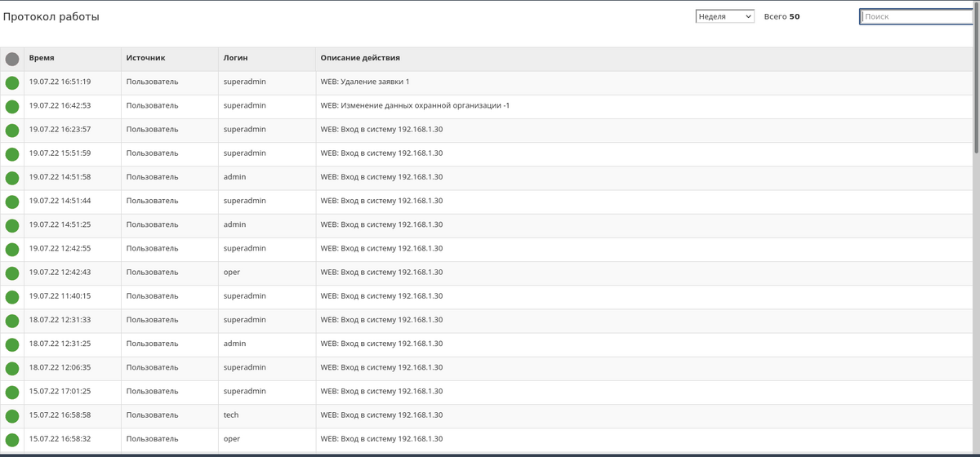Click the gray status circle in header
980x457 pixels.
coord(12,59)
